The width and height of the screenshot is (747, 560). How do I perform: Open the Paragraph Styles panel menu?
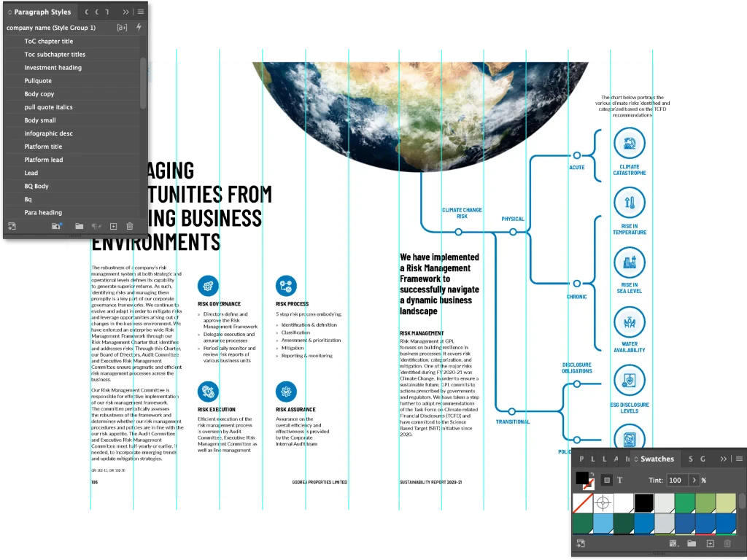click(141, 12)
